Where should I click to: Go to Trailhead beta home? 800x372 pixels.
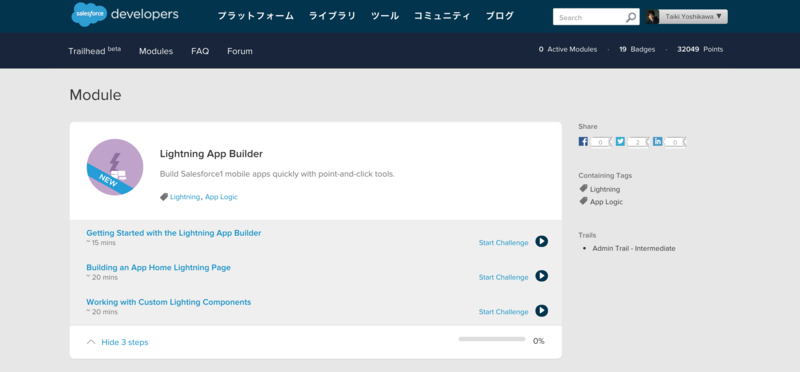(x=94, y=51)
